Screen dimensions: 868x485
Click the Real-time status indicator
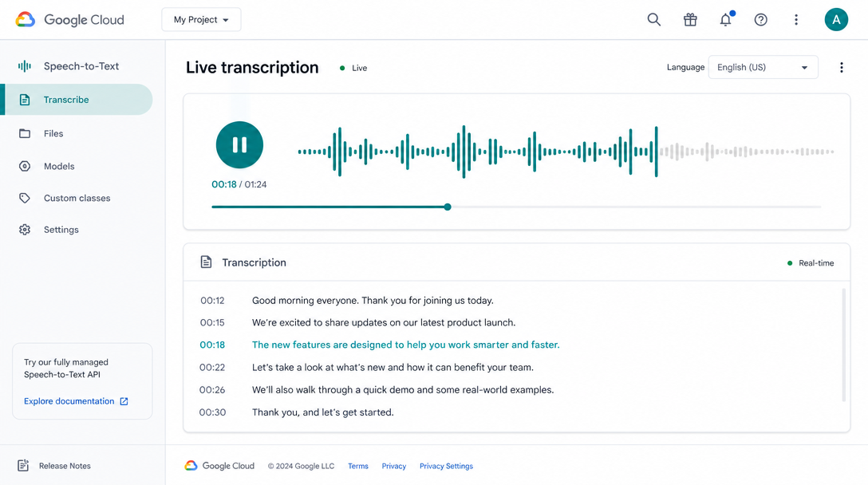coord(811,263)
